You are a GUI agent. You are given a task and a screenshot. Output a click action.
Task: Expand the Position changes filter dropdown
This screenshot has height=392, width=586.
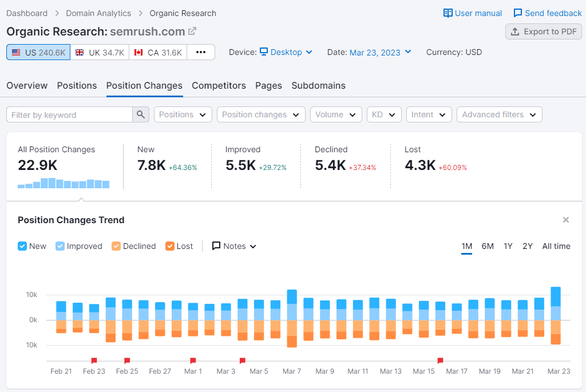coord(261,114)
